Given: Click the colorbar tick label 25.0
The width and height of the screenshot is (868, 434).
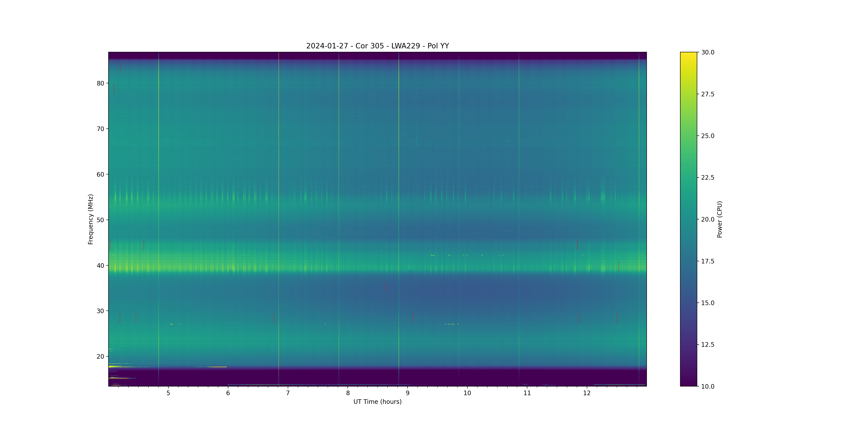Looking at the screenshot, I should [708, 136].
